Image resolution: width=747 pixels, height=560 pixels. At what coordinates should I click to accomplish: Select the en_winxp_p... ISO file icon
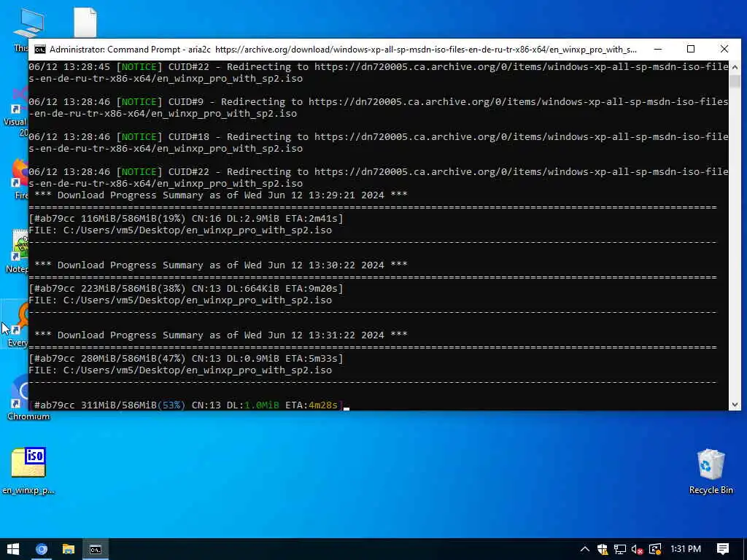(x=28, y=471)
